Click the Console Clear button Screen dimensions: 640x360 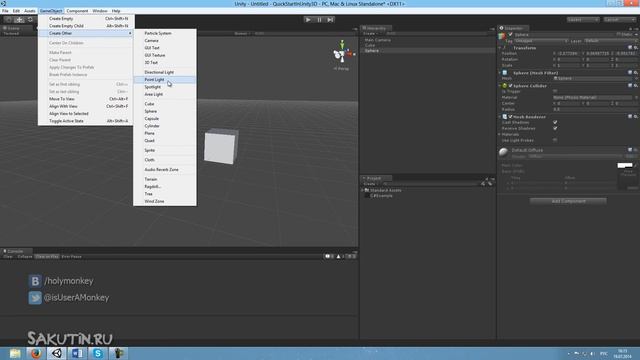[8, 257]
